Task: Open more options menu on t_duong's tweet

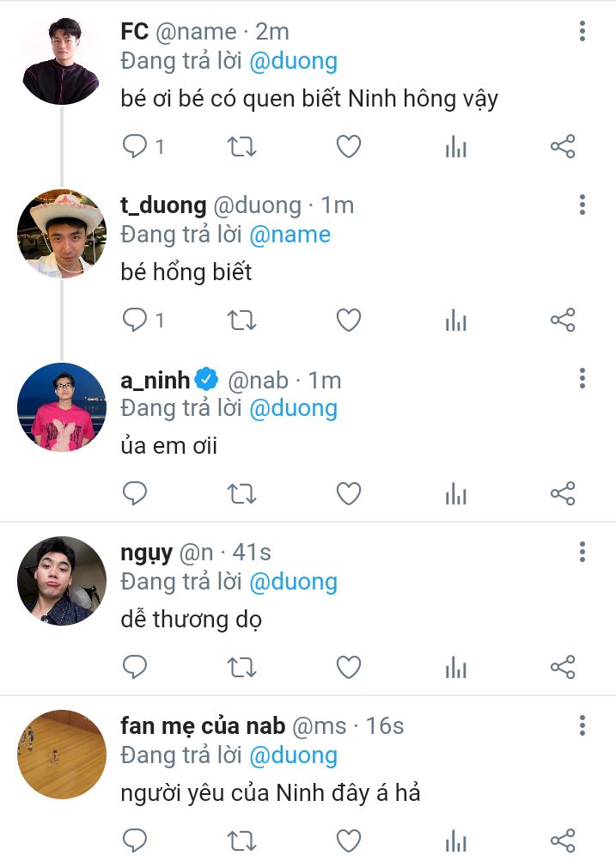Action: click(x=582, y=205)
